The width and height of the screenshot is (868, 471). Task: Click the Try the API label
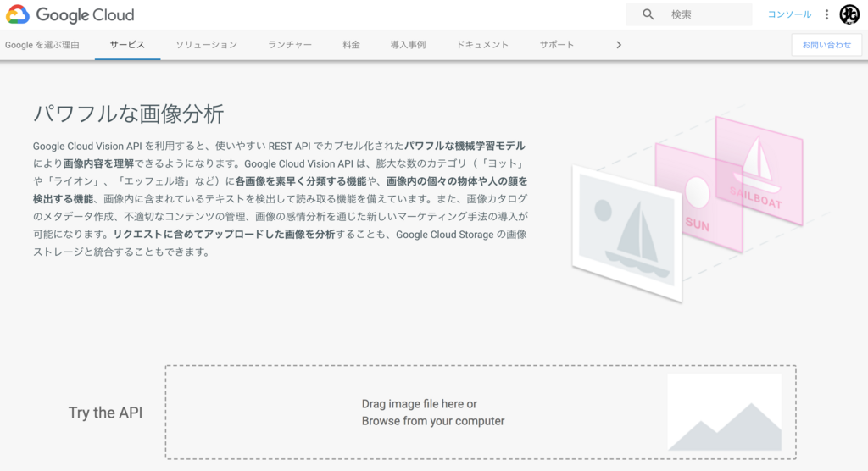coord(105,413)
